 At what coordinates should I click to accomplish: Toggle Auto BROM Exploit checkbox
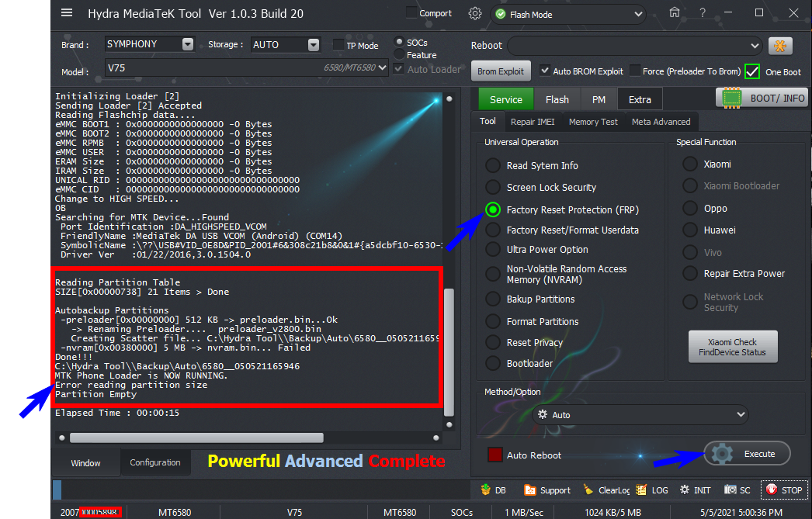[544, 71]
